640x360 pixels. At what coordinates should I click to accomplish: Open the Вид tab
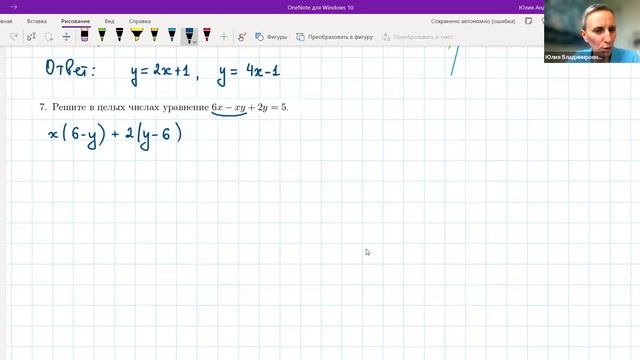point(109,21)
